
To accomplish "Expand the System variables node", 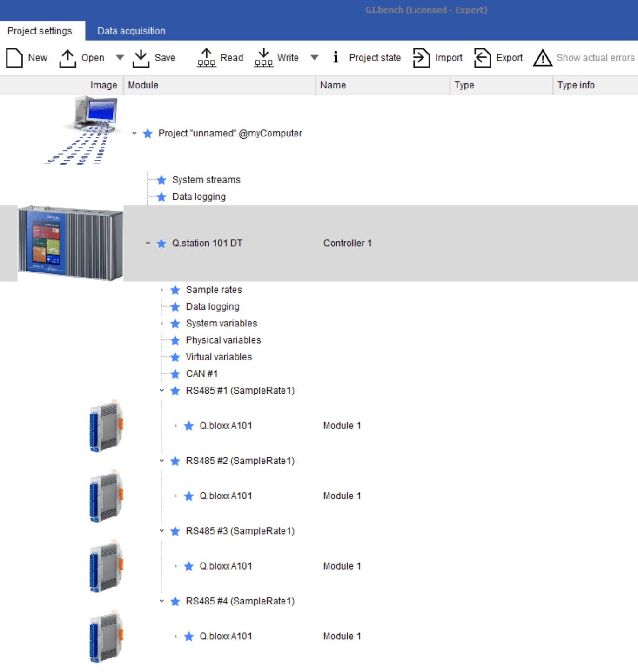I will tap(162, 323).
